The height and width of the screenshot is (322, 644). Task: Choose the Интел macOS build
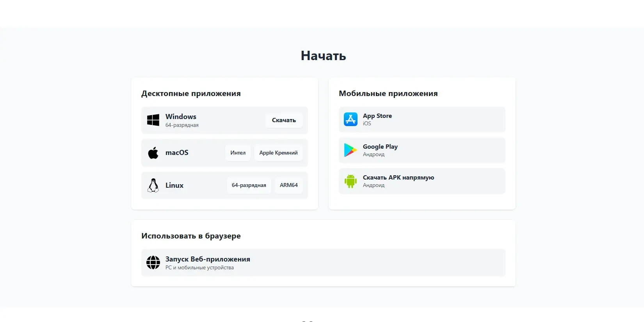click(238, 153)
